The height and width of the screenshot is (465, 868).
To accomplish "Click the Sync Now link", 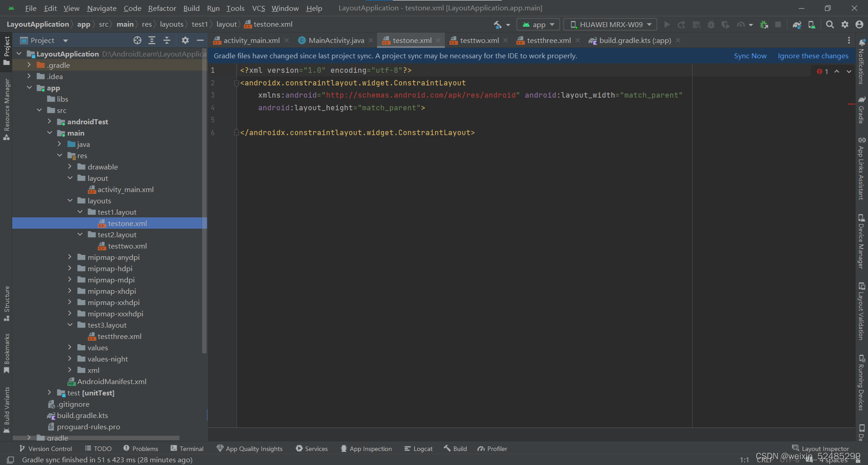I will [x=750, y=56].
